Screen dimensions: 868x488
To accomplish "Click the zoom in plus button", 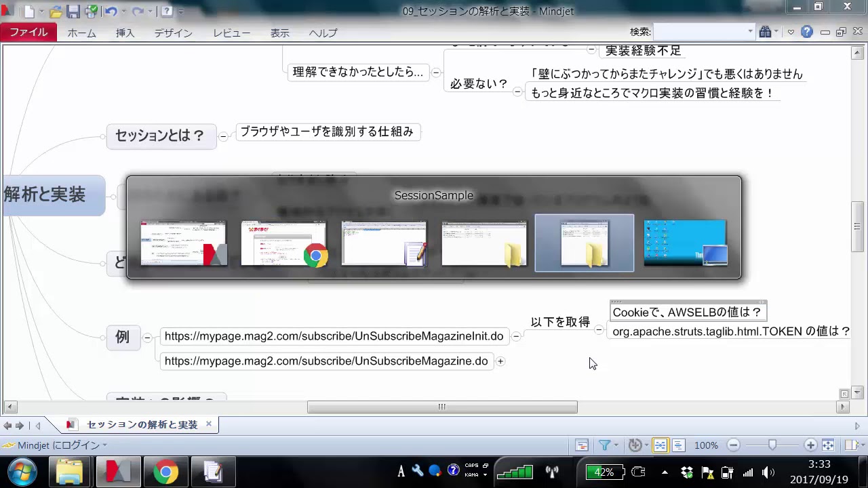I will tap(810, 445).
